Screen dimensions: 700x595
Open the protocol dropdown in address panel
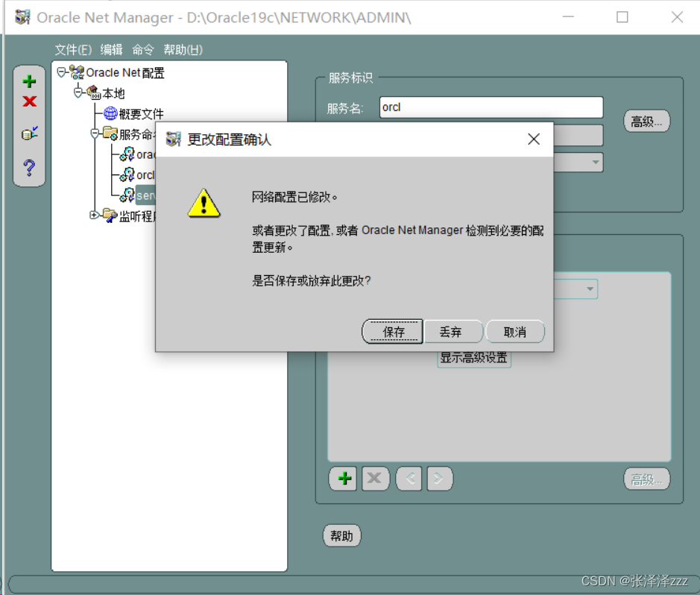click(590, 289)
